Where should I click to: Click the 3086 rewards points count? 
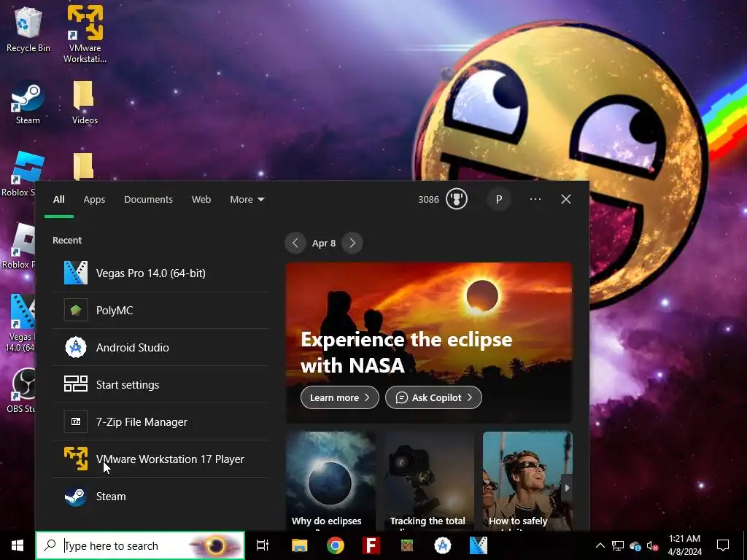428,200
